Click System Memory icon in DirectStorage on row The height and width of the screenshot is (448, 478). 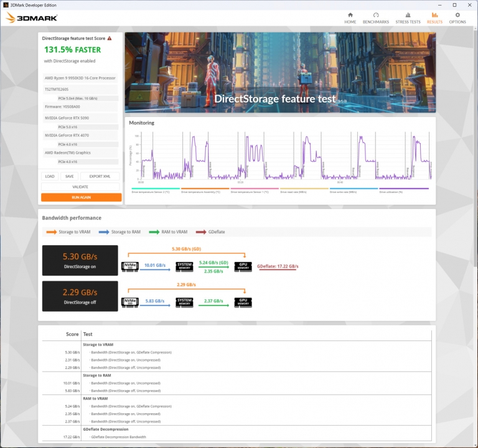[x=184, y=267]
